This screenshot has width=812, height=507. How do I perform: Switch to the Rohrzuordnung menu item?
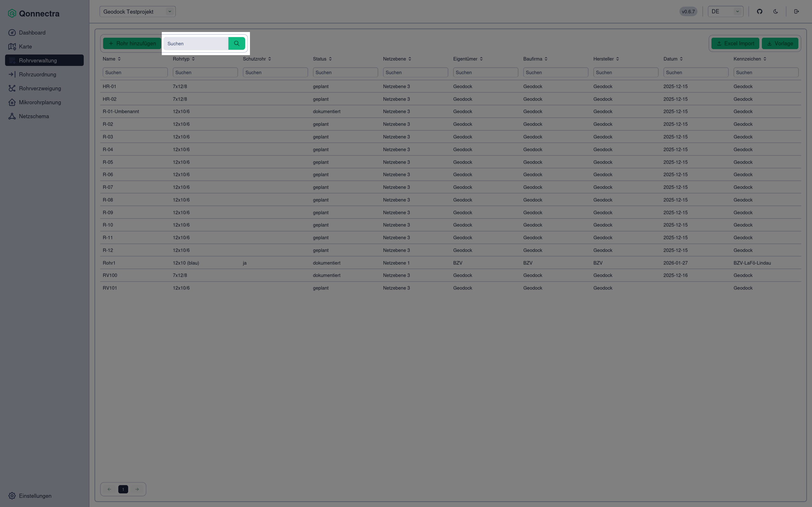[x=37, y=74]
